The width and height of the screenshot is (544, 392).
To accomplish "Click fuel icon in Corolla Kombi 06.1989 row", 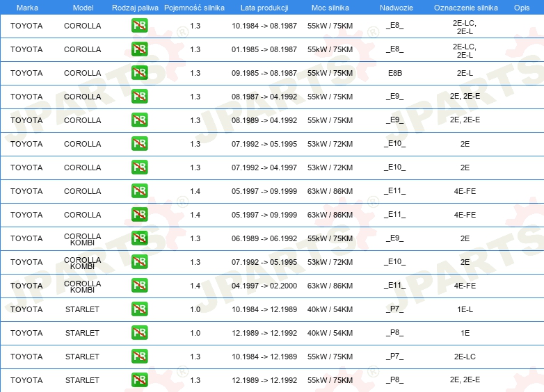I will click(x=139, y=238).
